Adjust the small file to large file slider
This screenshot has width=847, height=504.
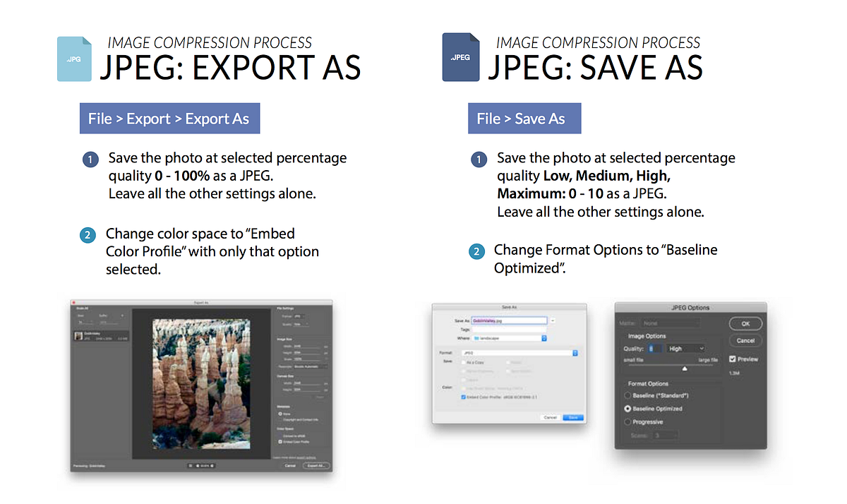coord(685,368)
